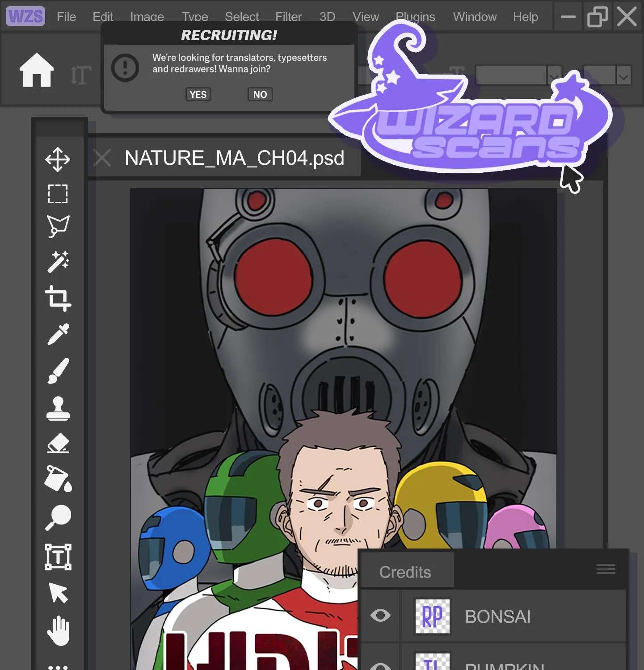Image resolution: width=644 pixels, height=670 pixels.
Task: Open the dropdown beside the narrower options-bar field
Action: [x=623, y=75]
